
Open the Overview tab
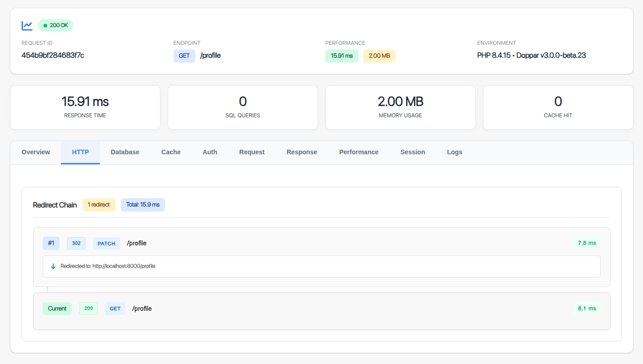[36, 152]
